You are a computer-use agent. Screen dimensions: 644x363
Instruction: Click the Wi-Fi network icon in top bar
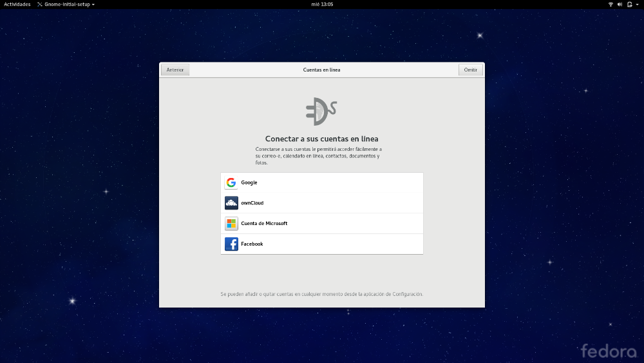[x=611, y=5]
